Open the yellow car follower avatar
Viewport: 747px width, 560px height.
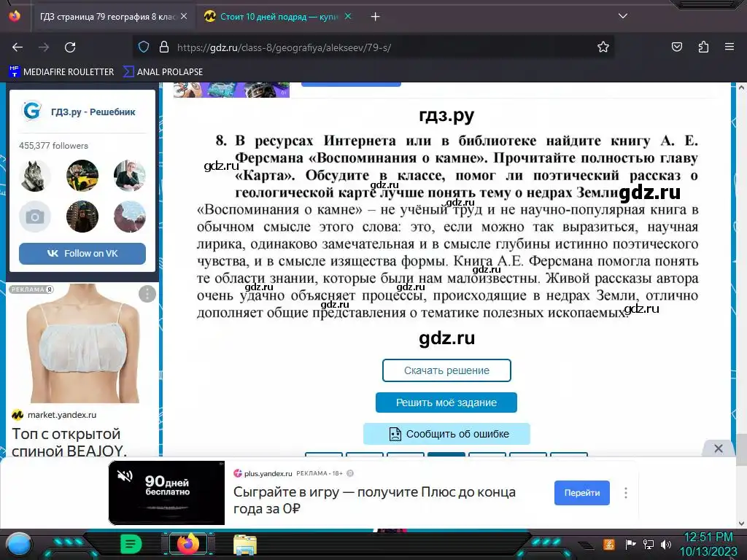(82, 176)
